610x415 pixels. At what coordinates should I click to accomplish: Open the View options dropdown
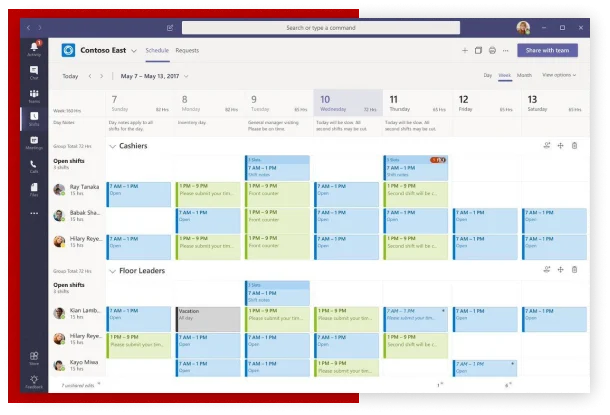pyautogui.click(x=559, y=75)
